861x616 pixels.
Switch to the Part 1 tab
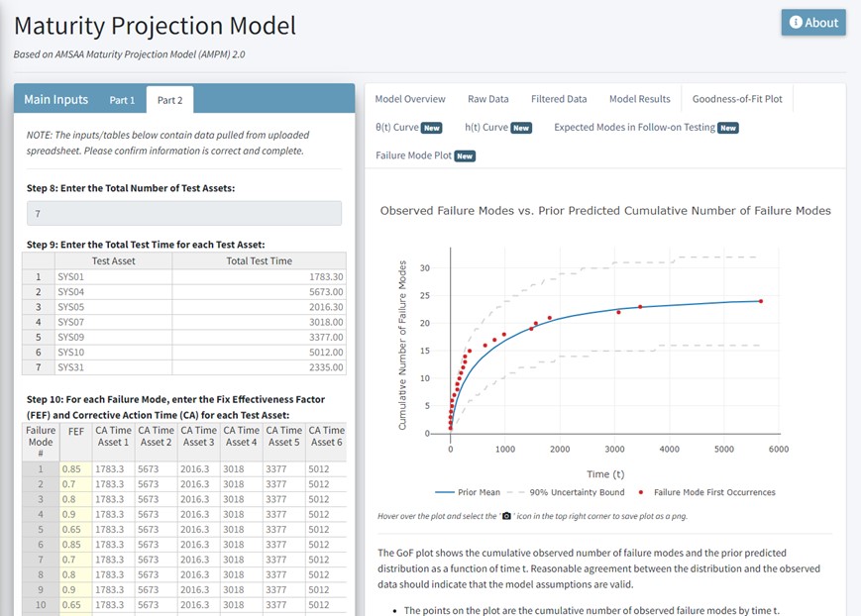coord(122,100)
